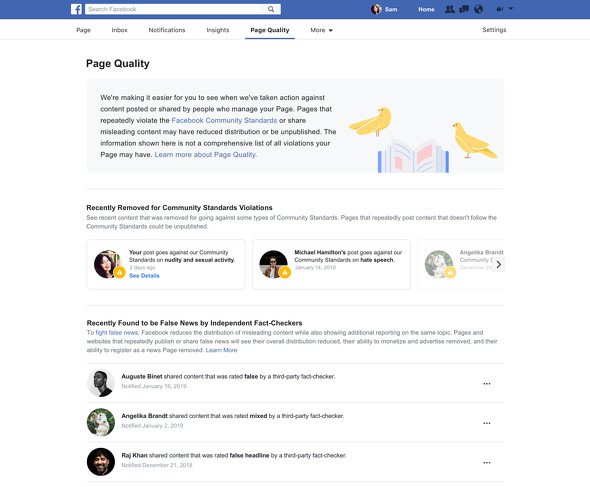
Task: Click the '2 days ago' timestamp
Action: [x=142, y=268]
